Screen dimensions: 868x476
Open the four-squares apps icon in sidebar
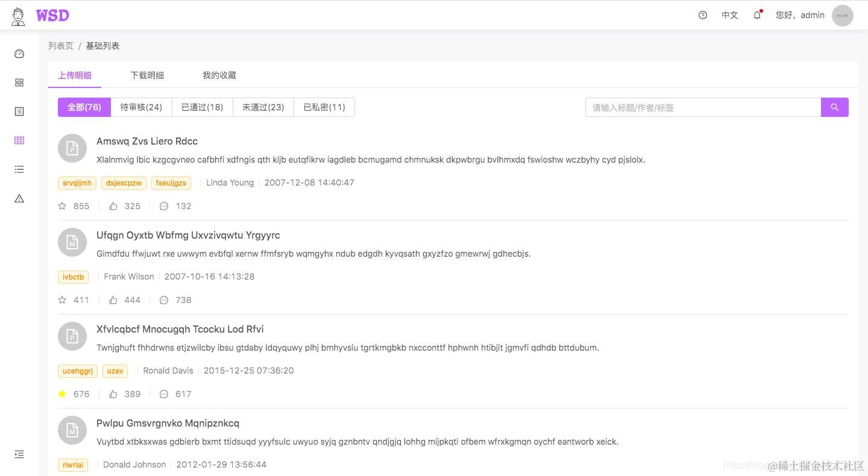point(19,83)
